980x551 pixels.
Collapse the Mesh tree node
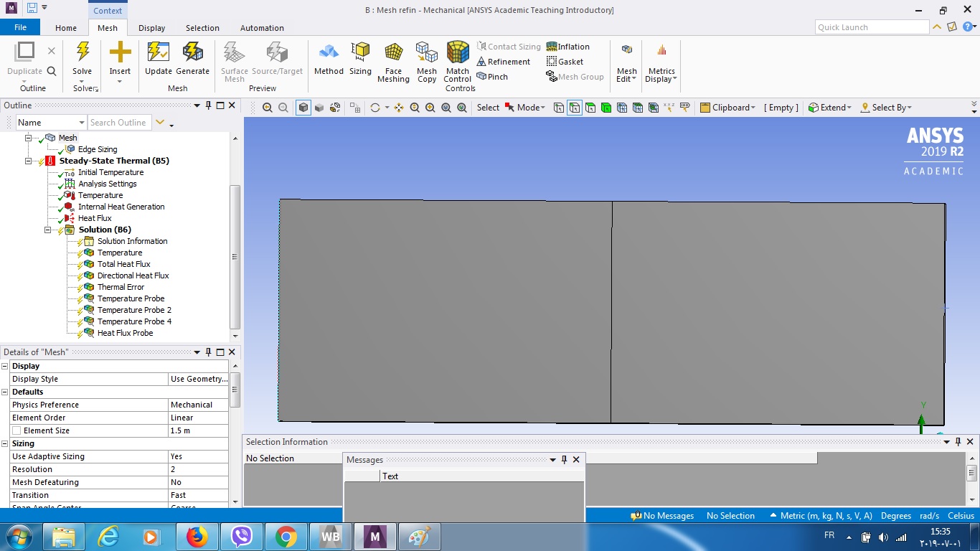click(x=29, y=138)
